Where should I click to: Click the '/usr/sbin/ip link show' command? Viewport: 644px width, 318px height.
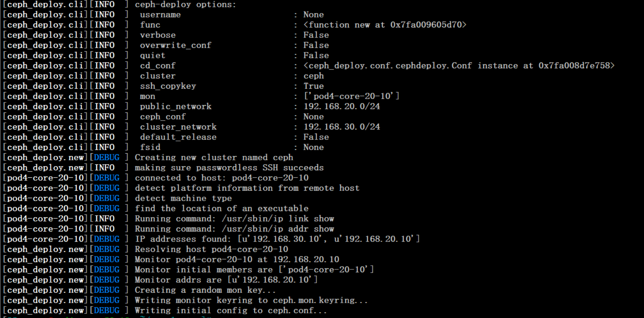point(278,219)
